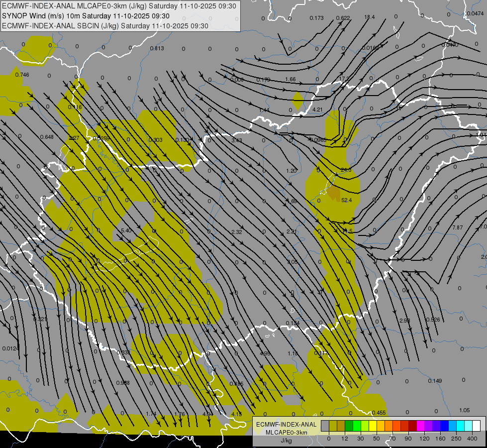Click the gray swatch in the MLCAPE legend
The height and width of the screenshot is (448, 487).
pyautogui.click(x=325, y=426)
